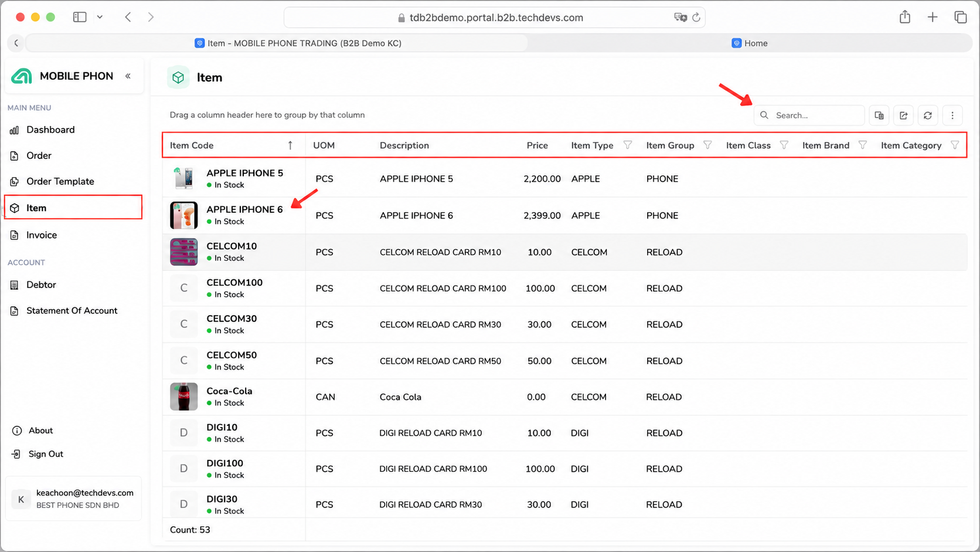Open the APPLE IPHONE 6 thumbnail
This screenshot has height=552, width=980.
183,215
